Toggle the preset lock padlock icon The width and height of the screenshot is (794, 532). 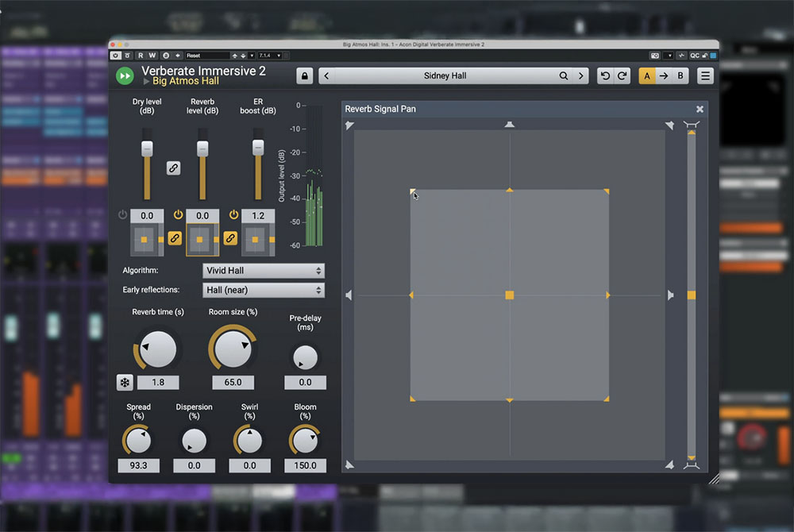(304, 76)
